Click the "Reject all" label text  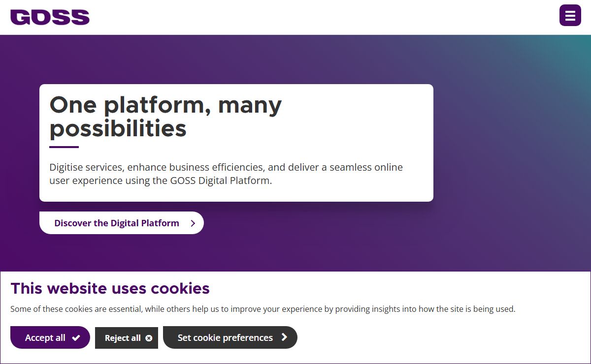coord(123,338)
